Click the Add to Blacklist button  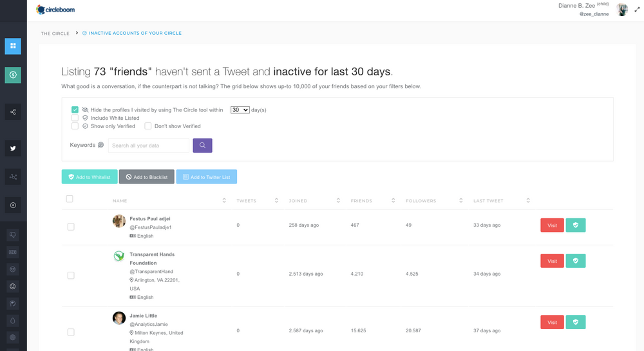[147, 177]
